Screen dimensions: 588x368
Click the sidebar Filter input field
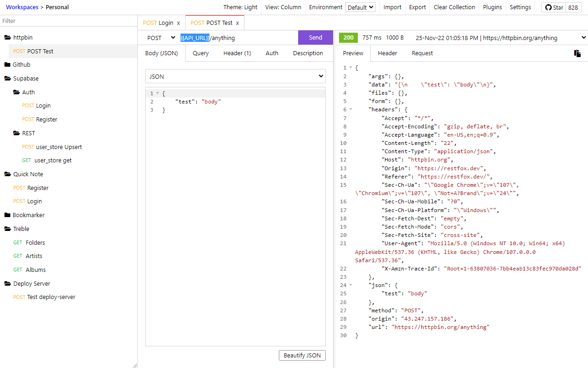coord(69,21)
